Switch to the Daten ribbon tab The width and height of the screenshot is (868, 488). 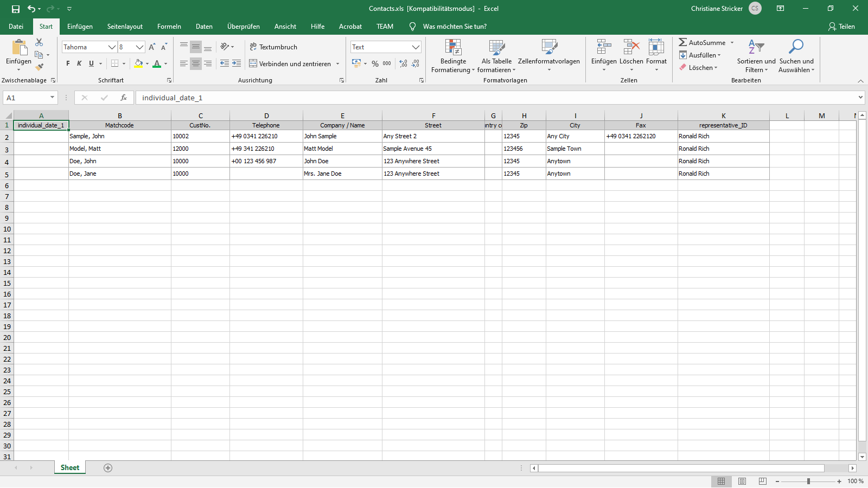[x=204, y=27]
